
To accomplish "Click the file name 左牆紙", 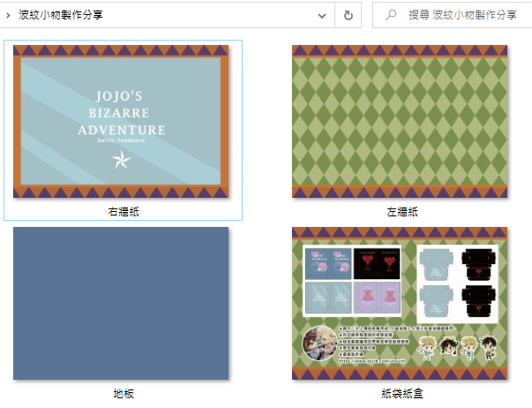I will pyautogui.click(x=402, y=212).
